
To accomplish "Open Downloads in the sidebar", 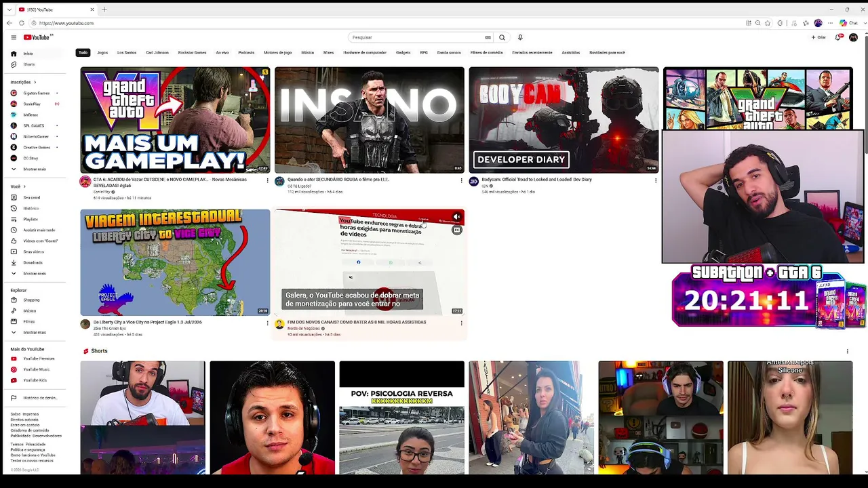I will tap(33, 262).
